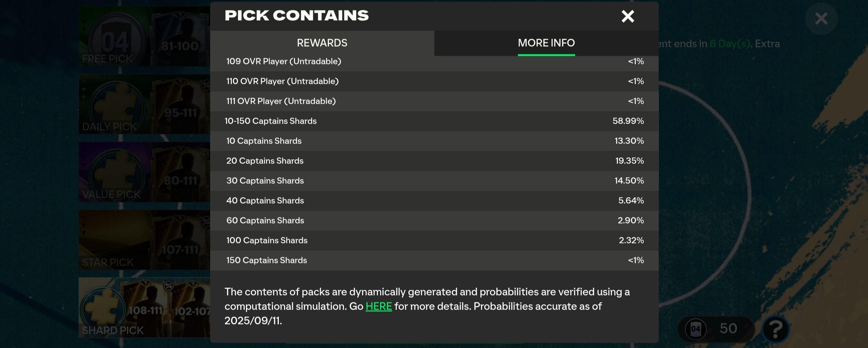
Task: Select the 100 Captains Shards row
Action: pos(434,241)
